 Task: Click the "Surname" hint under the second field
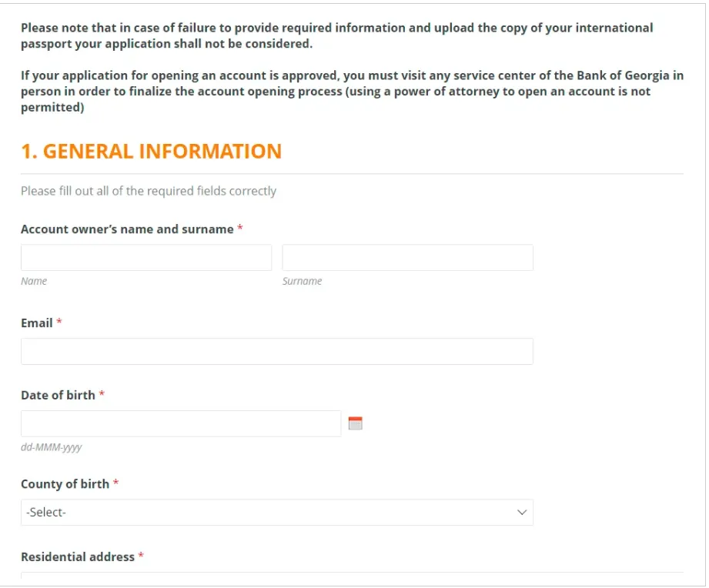302,281
